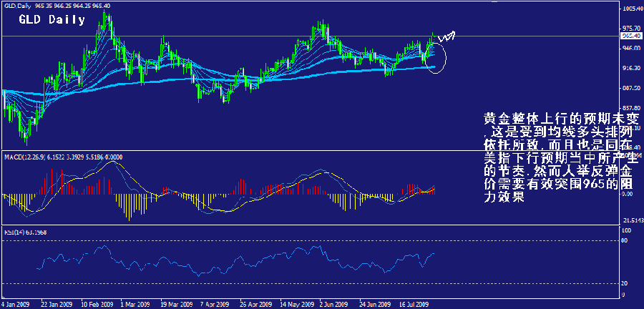Viewport: 644px width, 309px height.
Task: Select the large 'GLD Daily' chart title
Action: point(52,20)
